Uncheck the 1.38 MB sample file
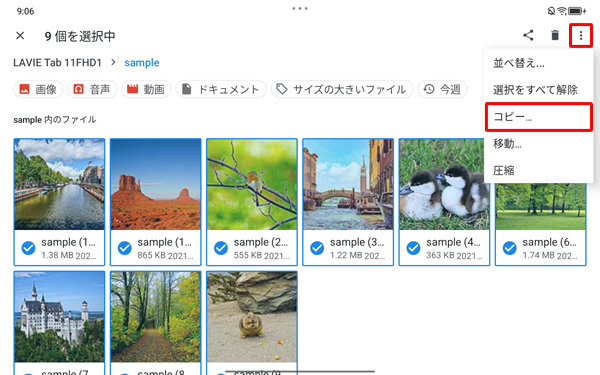 (29, 248)
